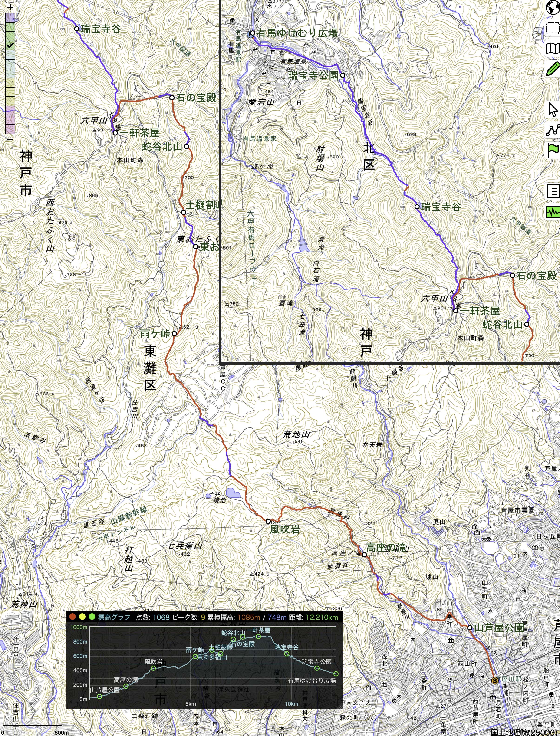Select the topmost purple zoom level cell

coord(10,17)
